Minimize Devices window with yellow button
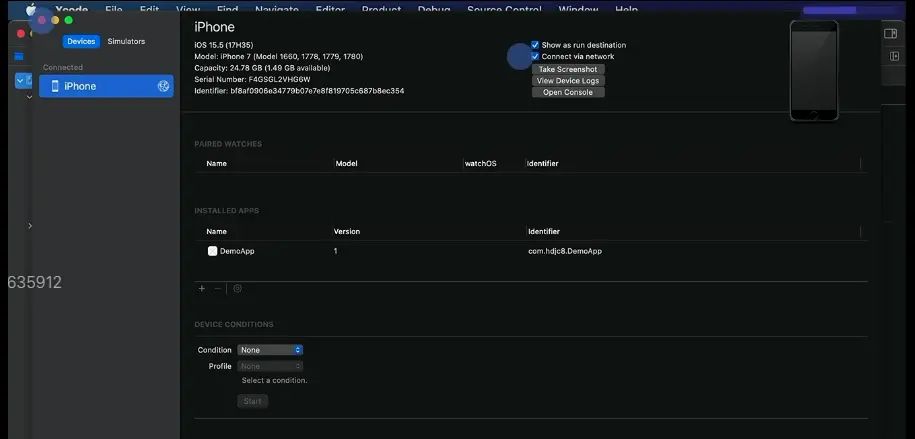Screen dimensions: 915x439 [55, 20]
